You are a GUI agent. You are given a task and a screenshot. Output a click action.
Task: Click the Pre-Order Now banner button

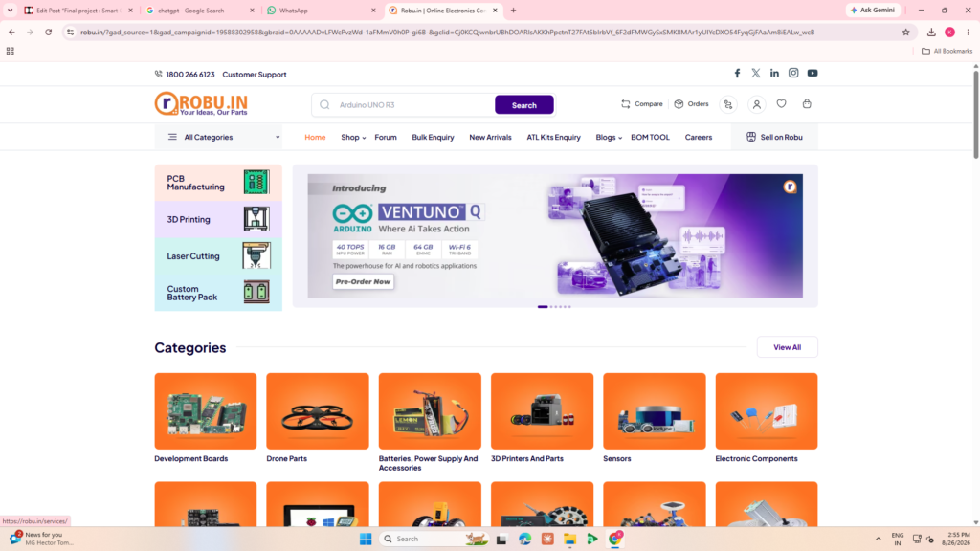click(363, 282)
